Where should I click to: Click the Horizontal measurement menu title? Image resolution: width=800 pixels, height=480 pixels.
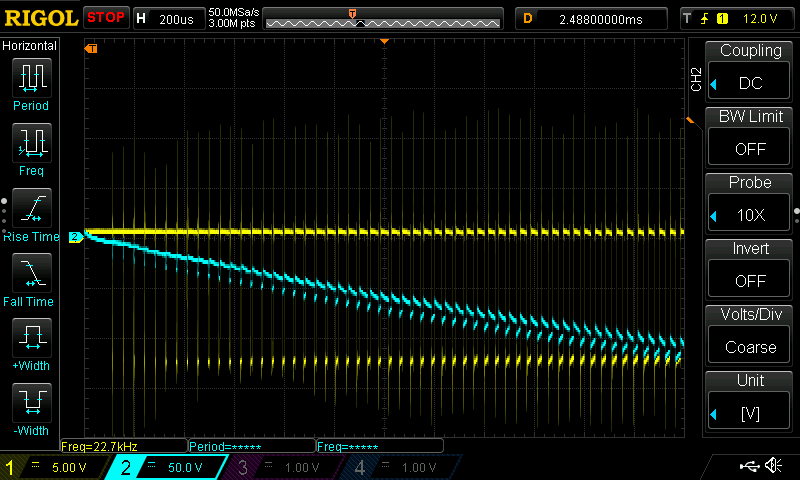[30, 45]
